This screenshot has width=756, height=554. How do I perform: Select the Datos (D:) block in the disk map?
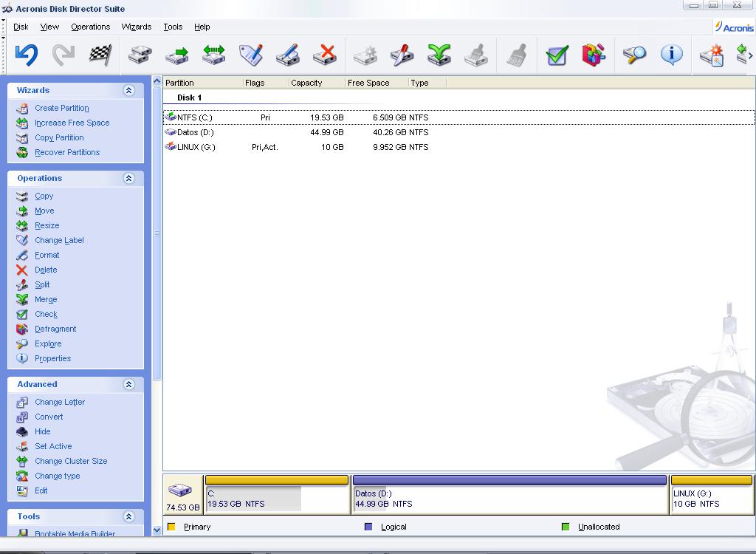click(509, 495)
